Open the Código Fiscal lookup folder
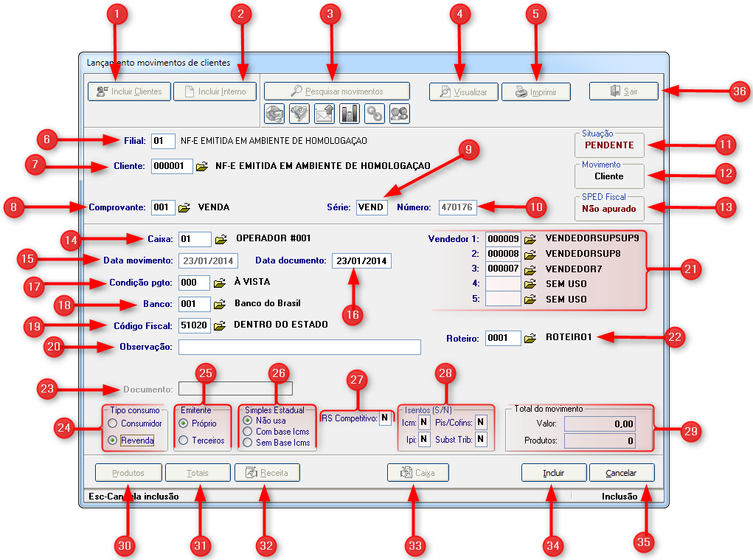Viewport: 753px width, 560px height. (x=220, y=325)
